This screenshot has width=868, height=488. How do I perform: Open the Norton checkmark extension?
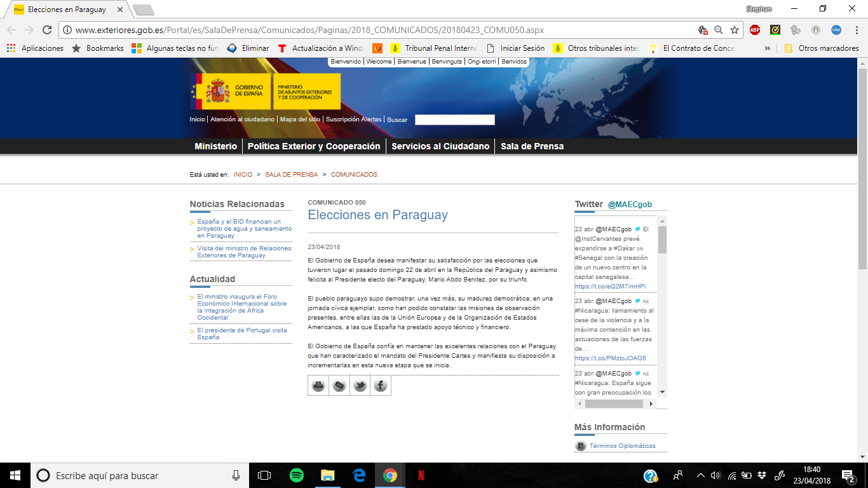tap(775, 30)
